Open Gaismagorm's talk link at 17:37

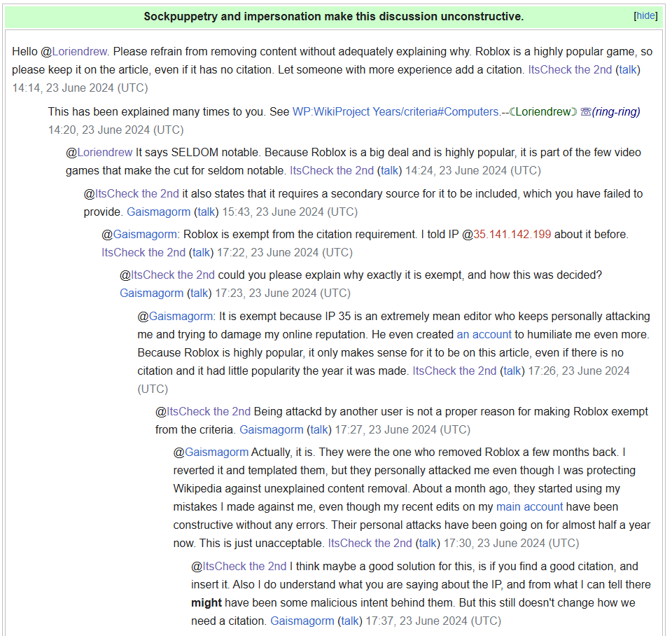pos(350,621)
